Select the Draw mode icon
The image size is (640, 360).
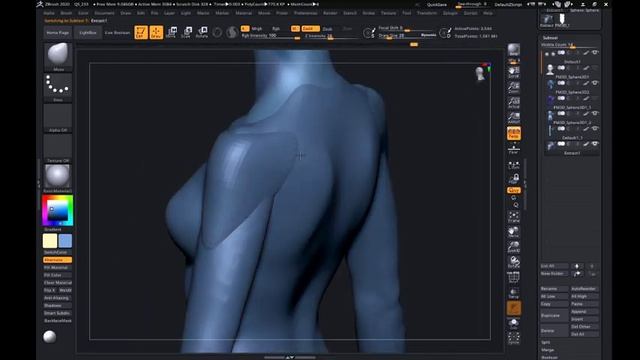point(156,32)
